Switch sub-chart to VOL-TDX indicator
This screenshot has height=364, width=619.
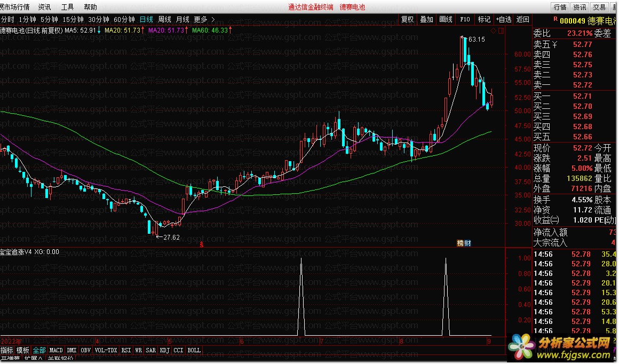106,350
